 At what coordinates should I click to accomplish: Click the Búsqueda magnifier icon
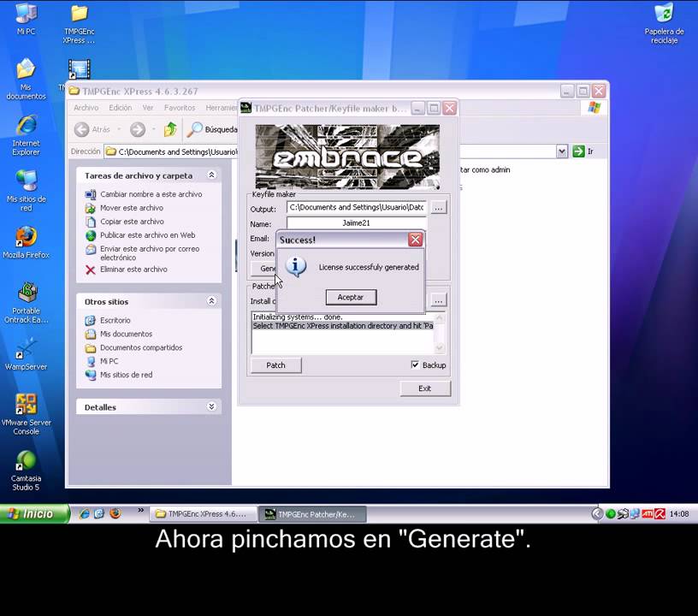pyautogui.click(x=194, y=129)
